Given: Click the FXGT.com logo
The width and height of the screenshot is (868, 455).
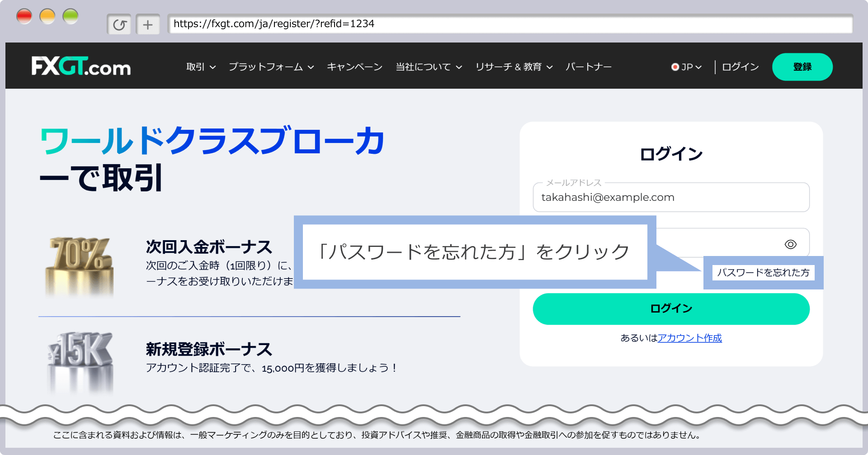Looking at the screenshot, I should tap(81, 66).
